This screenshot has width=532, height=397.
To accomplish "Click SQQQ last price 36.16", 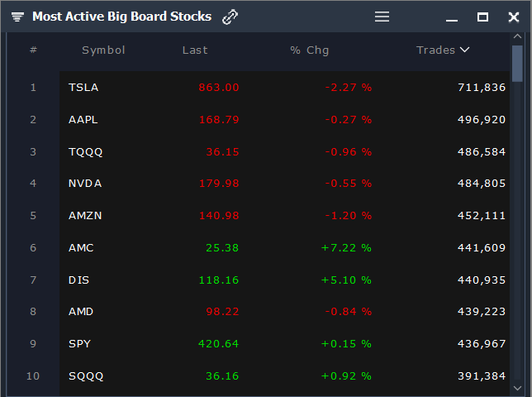I will 222,376.
